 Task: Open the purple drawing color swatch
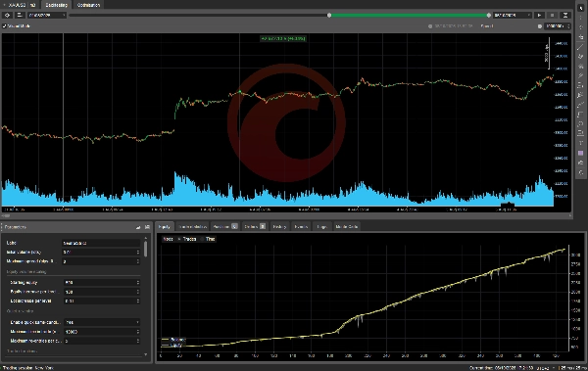581,153
